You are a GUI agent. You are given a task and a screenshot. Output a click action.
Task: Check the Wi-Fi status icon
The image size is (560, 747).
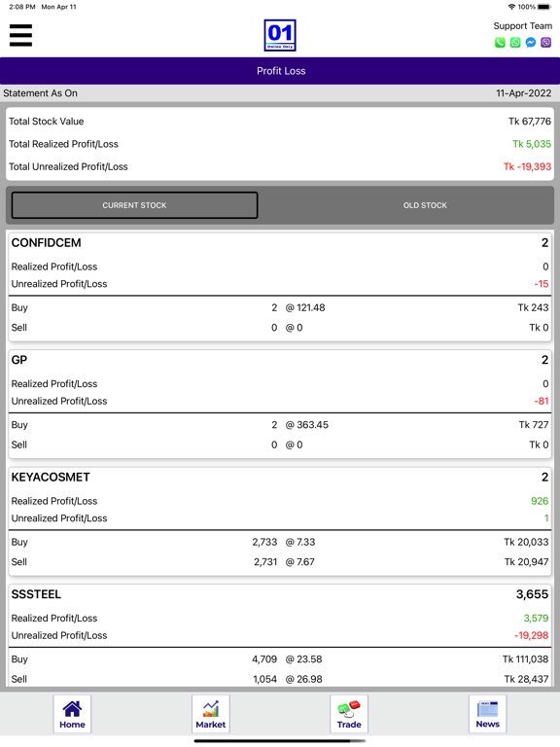511,7
